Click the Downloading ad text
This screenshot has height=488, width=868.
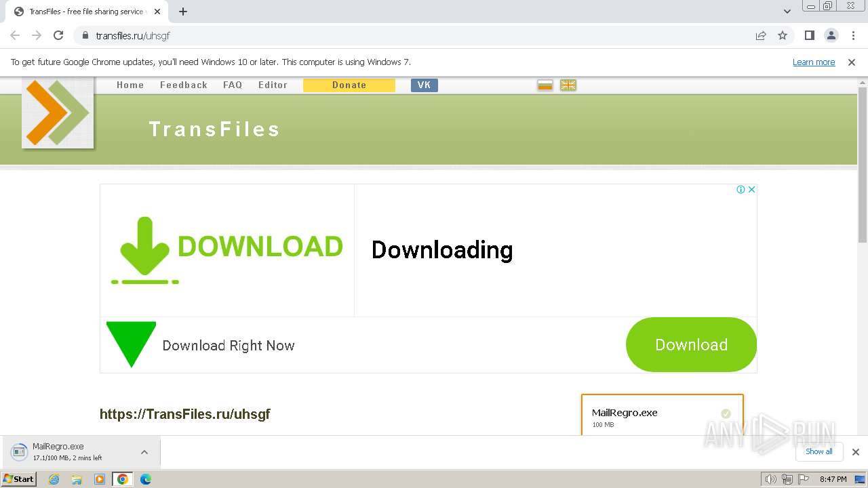click(442, 250)
